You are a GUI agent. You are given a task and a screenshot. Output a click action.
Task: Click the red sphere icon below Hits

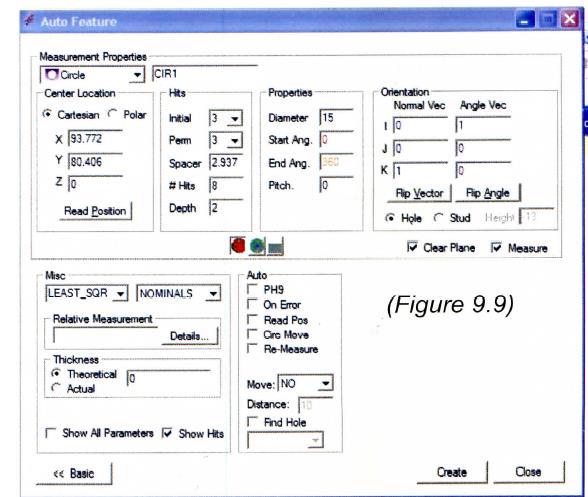pyautogui.click(x=237, y=246)
